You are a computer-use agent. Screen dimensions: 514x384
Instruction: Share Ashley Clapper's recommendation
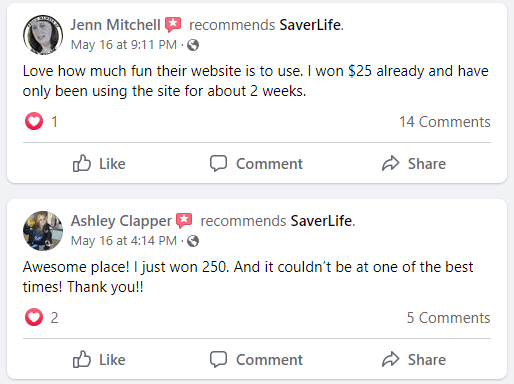[x=414, y=359]
